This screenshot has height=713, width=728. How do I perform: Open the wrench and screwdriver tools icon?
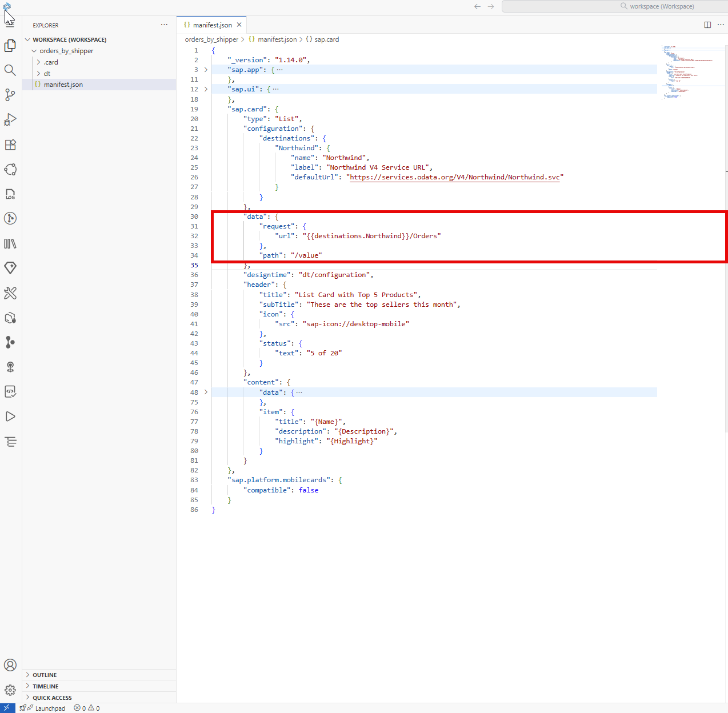(10, 293)
